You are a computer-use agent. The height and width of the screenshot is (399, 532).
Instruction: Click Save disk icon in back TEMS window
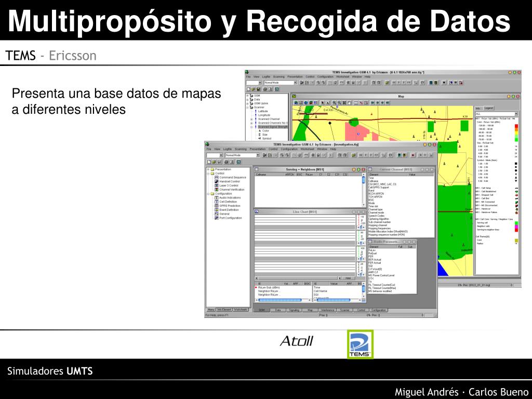tap(259, 89)
